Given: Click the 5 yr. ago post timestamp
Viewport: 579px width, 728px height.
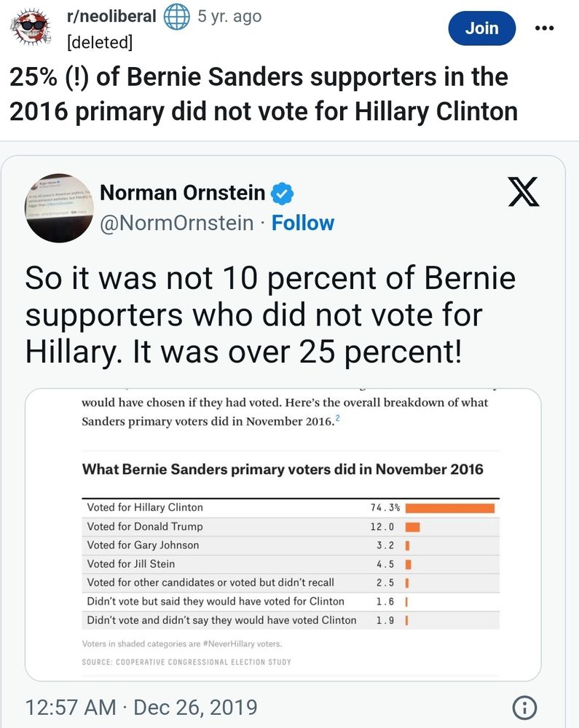Looking at the screenshot, I should click(x=229, y=16).
